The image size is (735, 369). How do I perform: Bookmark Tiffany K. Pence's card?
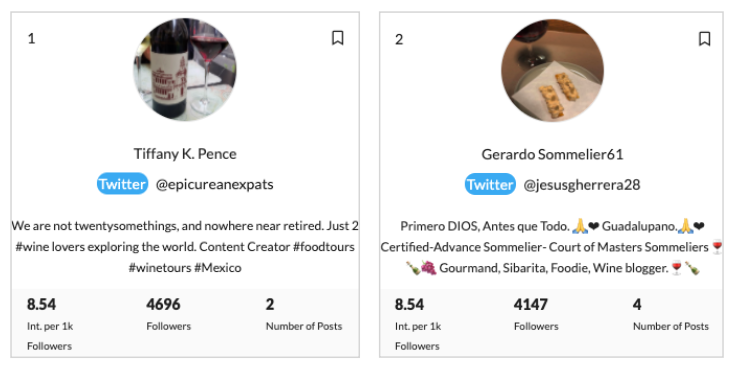coord(338,38)
